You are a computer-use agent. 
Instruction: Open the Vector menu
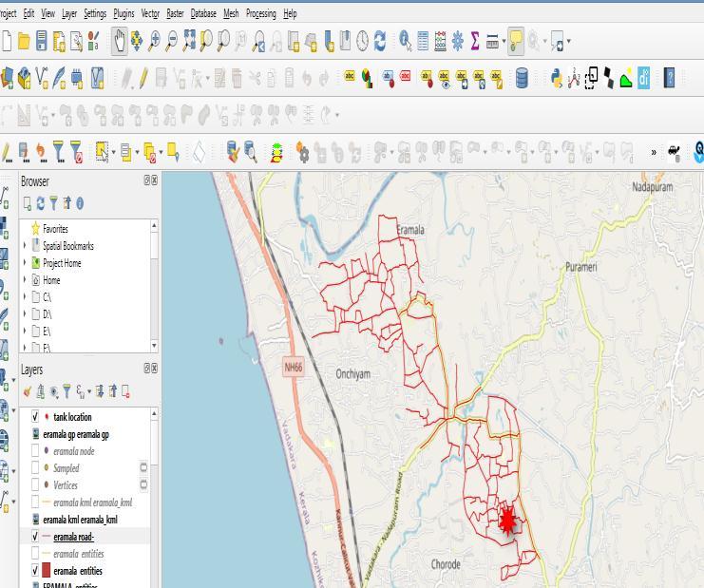150,13
